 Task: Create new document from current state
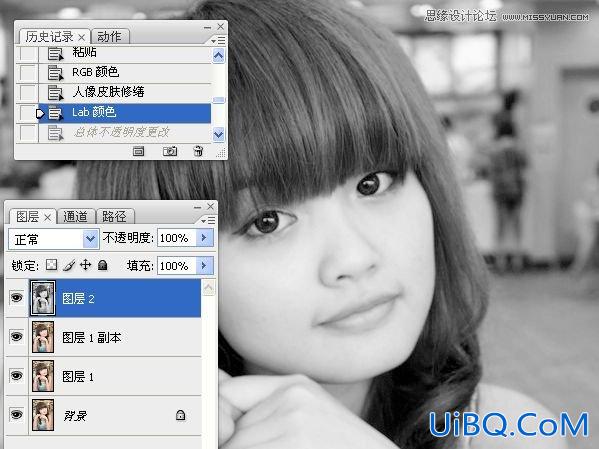[x=138, y=151]
